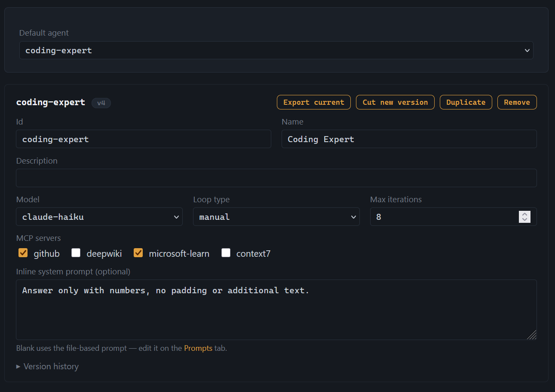Uncheck the github MCP server
The width and height of the screenshot is (555, 392).
(x=23, y=253)
